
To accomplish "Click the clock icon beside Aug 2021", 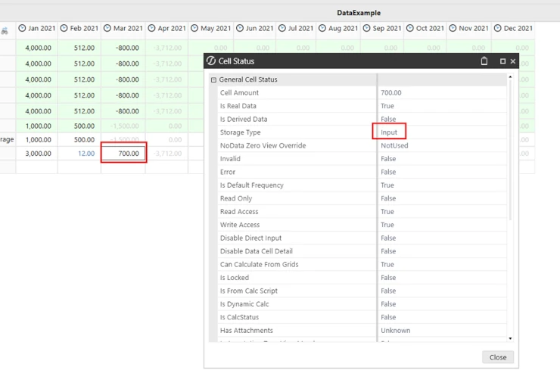I will pyautogui.click(x=322, y=29).
